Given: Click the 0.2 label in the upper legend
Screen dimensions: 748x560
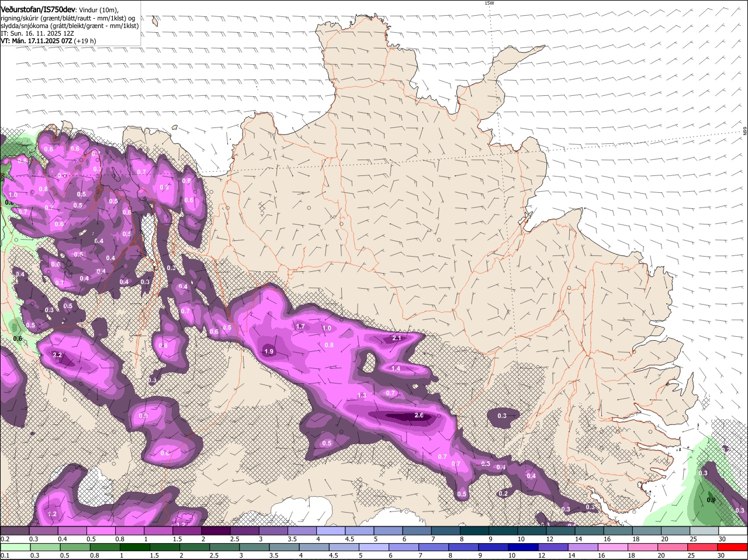Looking at the screenshot, I should (x=5, y=538).
